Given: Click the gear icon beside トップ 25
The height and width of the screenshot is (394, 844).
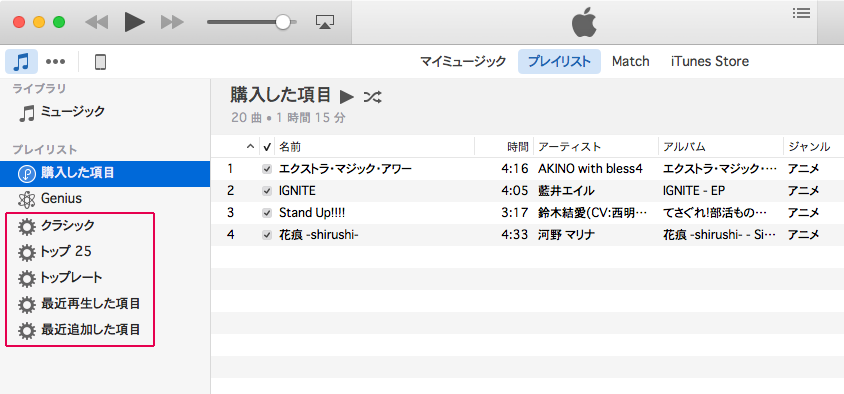Looking at the screenshot, I should tap(26, 252).
